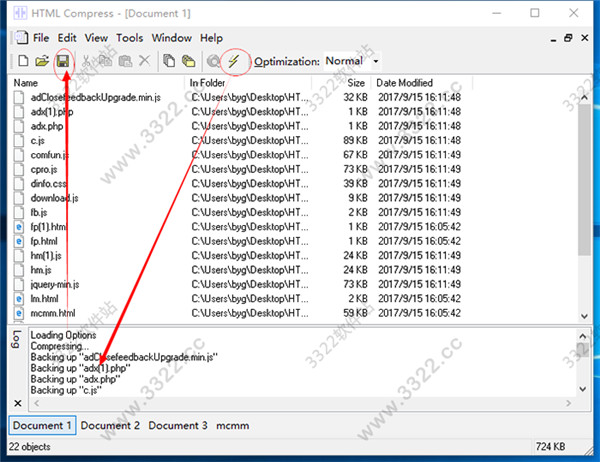
Task: Open the Optimization Normal dropdown
Action: (x=376, y=61)
